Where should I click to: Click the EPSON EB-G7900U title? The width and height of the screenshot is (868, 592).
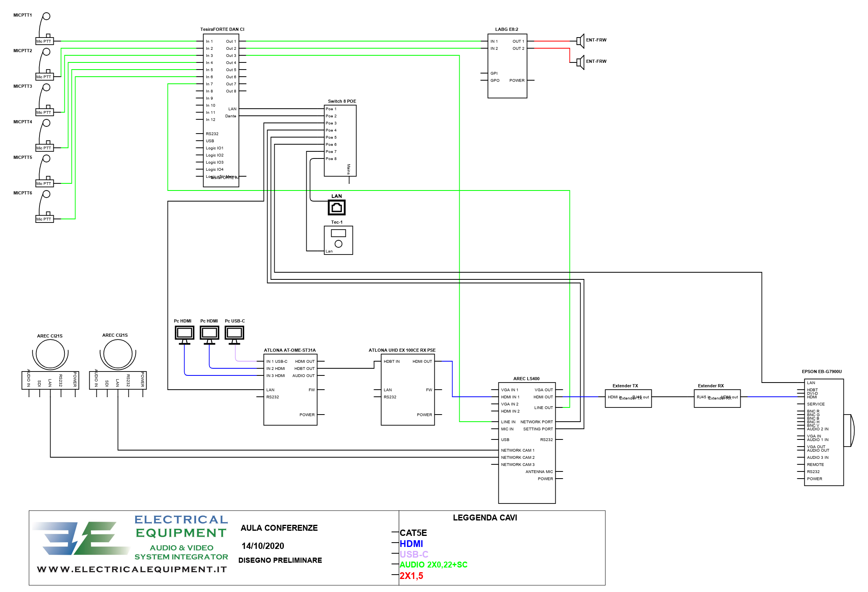click(822, 371)
